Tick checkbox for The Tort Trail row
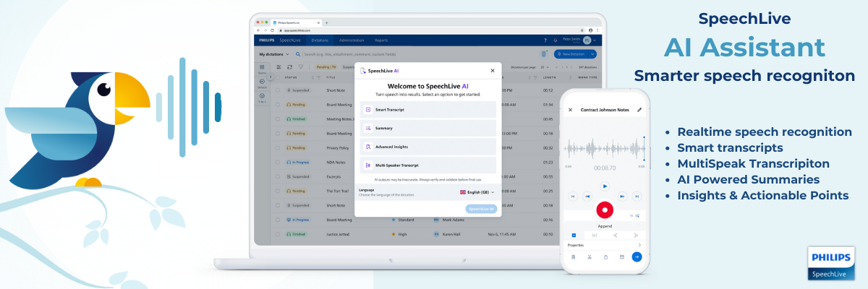Screen dimensions: 868x289 point(278,191)
